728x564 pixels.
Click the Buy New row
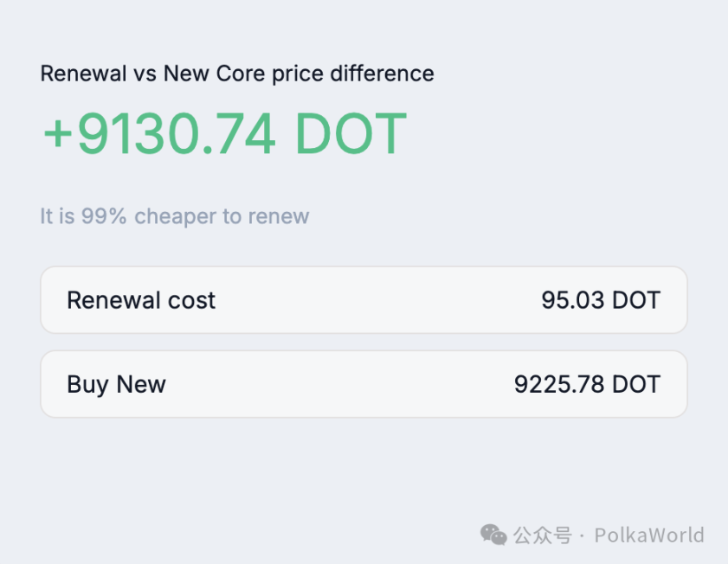point(364,384)
